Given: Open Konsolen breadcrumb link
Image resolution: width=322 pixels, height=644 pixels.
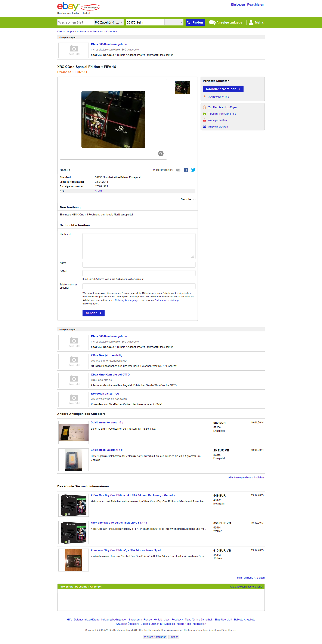Looking at the screenshot, I should click(111, 31).
